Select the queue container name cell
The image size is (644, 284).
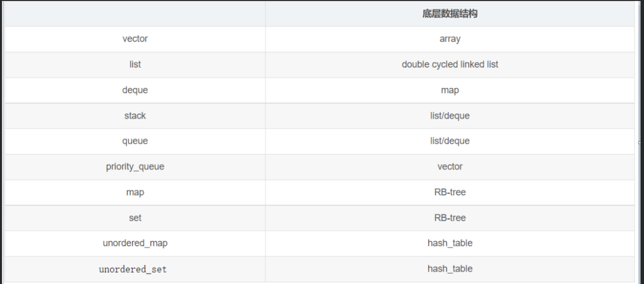pos(135,141)
